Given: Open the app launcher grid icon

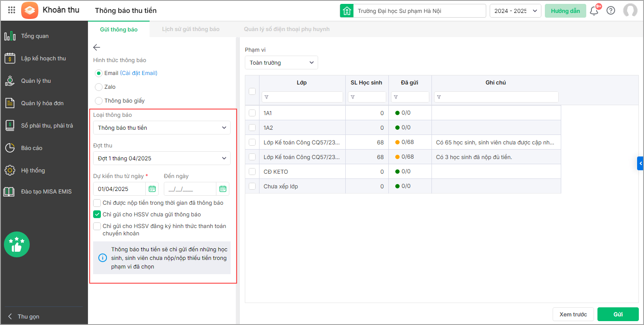Looking at the screenshot, I should 12,10.
